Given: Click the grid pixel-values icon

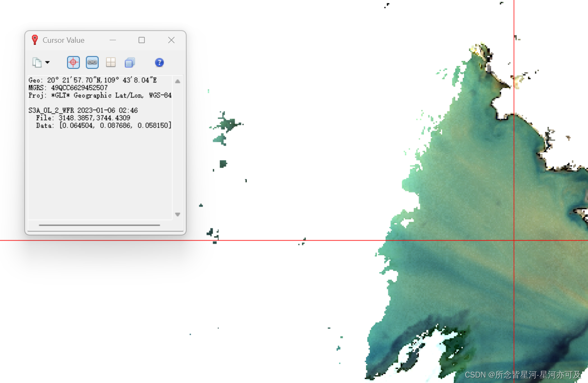Looking at the screenshot, I should [x=111, y=62].
